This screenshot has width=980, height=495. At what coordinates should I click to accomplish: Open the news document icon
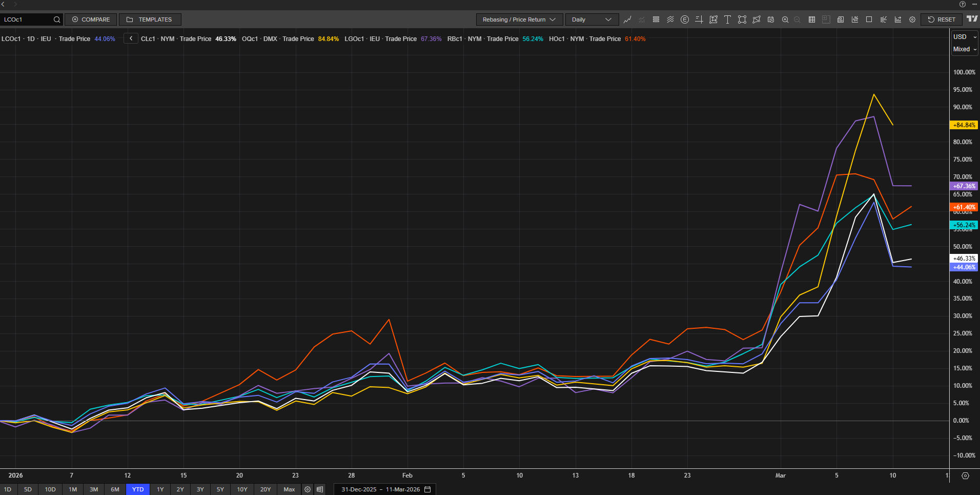(x=841, y=19)
